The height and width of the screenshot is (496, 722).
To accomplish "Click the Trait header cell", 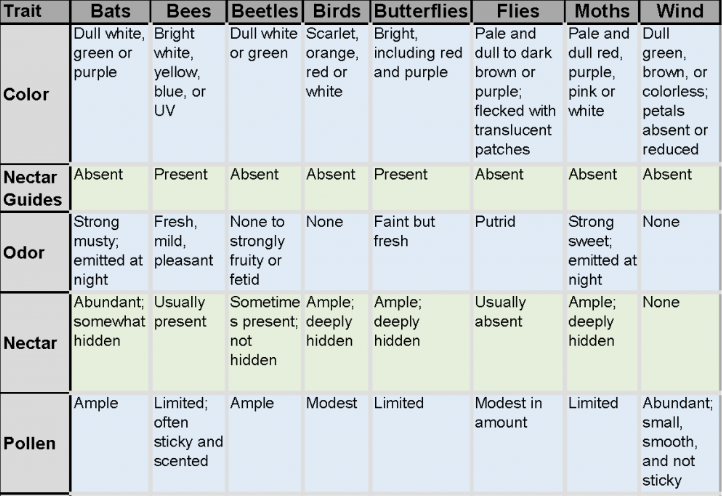I will click(35, 12).
